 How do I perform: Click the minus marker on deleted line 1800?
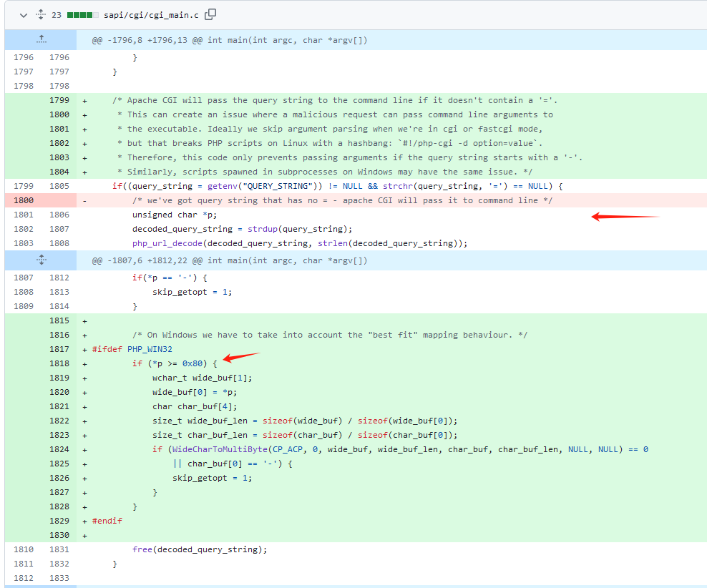click(84, 201)
